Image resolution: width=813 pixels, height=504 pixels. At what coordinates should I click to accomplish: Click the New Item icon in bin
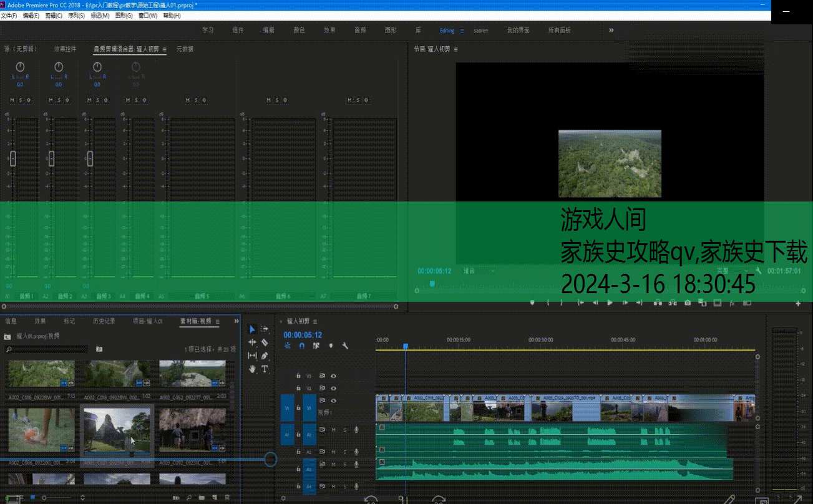[214, 498]
